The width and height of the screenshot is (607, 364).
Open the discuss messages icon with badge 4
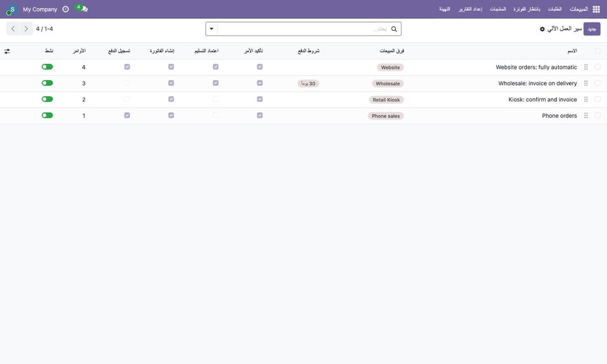pos(82,8)
